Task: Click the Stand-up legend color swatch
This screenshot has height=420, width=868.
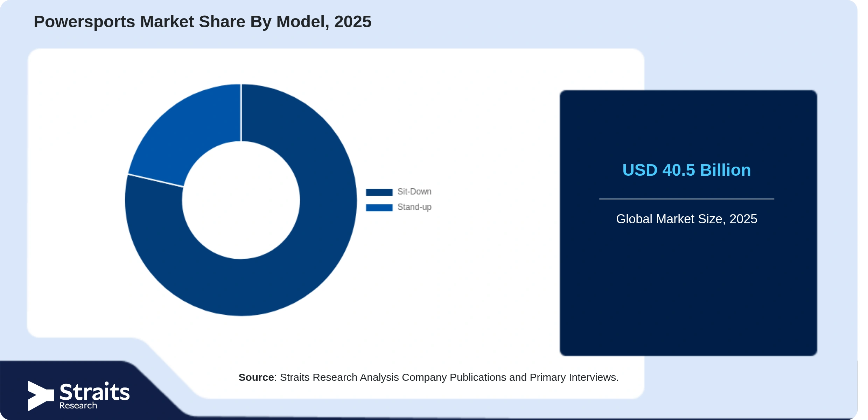Action: pyautogui.click(x=379, y=208)
